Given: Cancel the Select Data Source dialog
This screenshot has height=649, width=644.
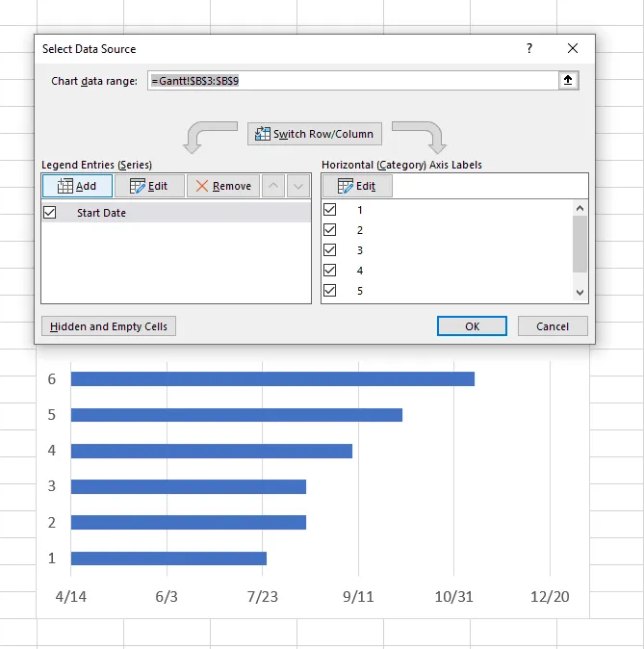Looking at the screenshot, I should pyautogui.click(x=553, y=326).
